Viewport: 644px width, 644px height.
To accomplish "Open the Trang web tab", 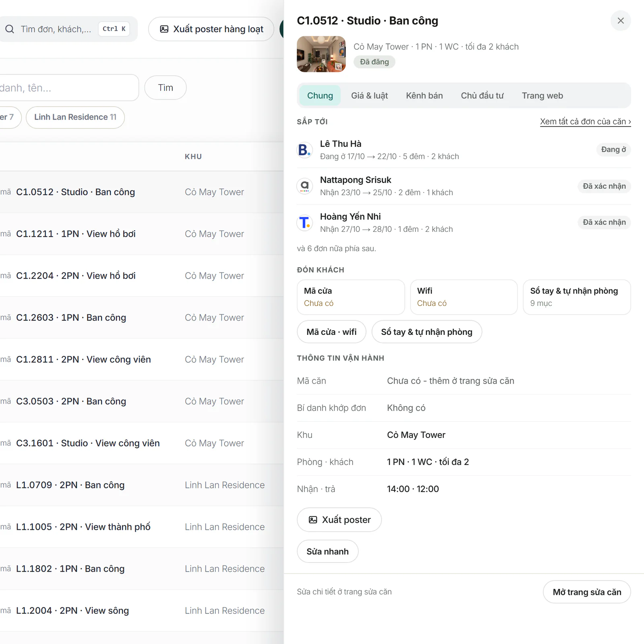I will click(542, 95).
